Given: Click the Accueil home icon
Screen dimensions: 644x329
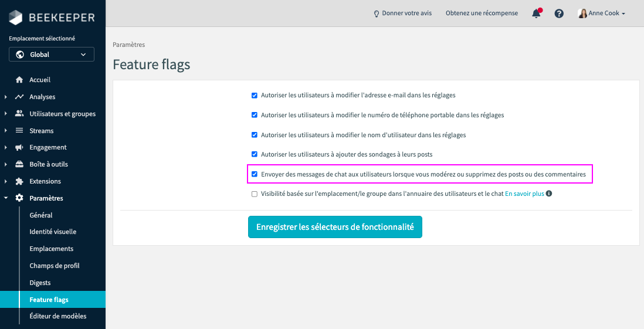Looking at the screenshot, I should pyautogui.click(x=19, y=80).
